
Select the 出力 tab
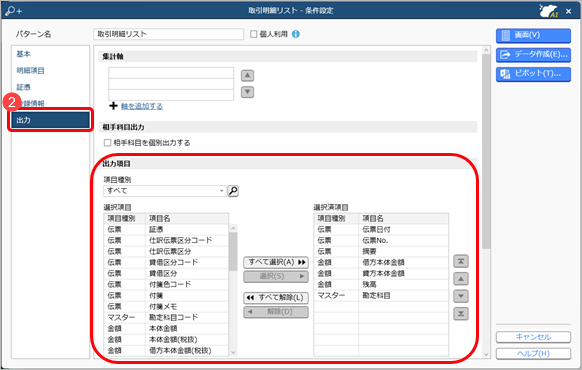[50, 120]
